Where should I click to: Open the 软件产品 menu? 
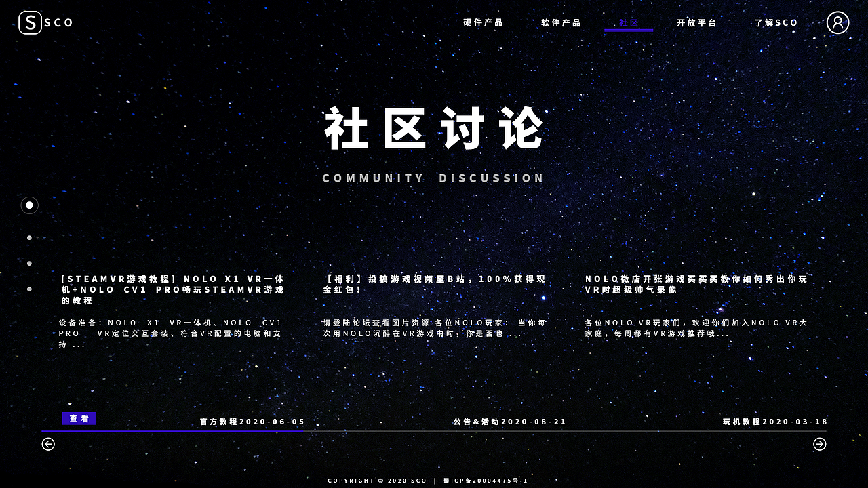click(x=561, y=22)
